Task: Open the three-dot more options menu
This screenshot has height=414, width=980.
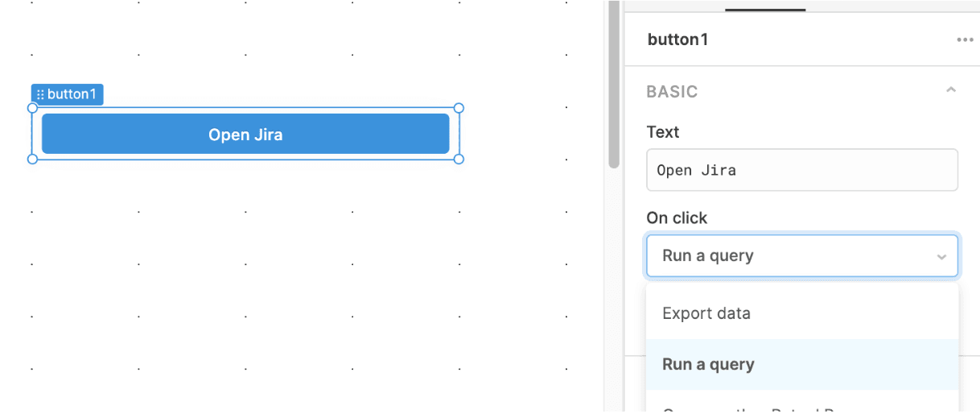Action: click(965, 39)
